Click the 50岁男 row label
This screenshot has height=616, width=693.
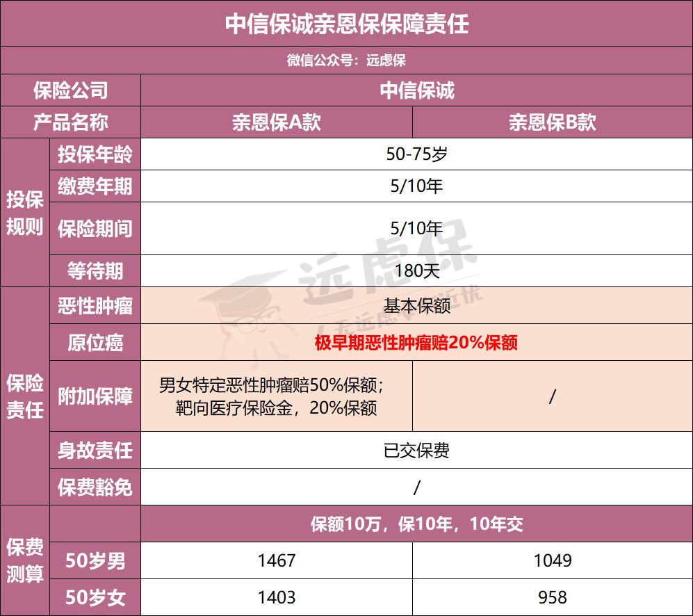tap(95, 560)
